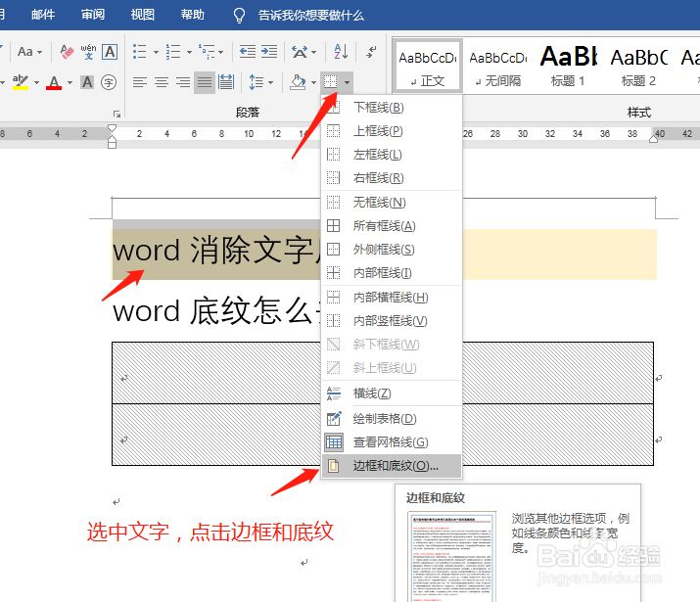Apply the 无间隔 style
Viewport: 700px width, 602px height.
click(497, 66)
